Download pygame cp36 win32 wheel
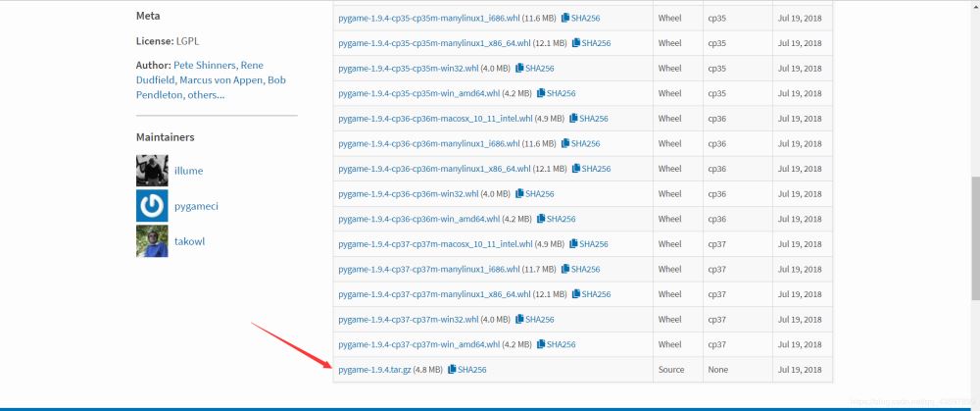Viewport: 980px width, 411px height. click(408, 194)
